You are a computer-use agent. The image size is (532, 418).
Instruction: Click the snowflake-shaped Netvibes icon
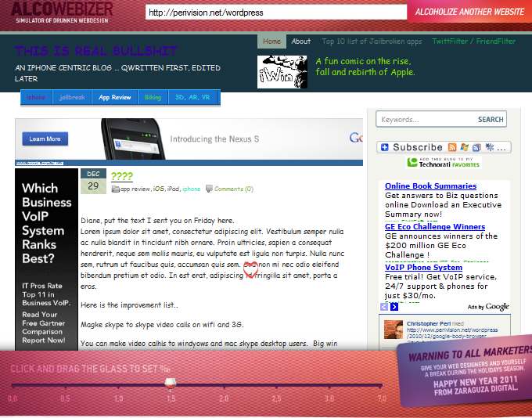(489, 147)
